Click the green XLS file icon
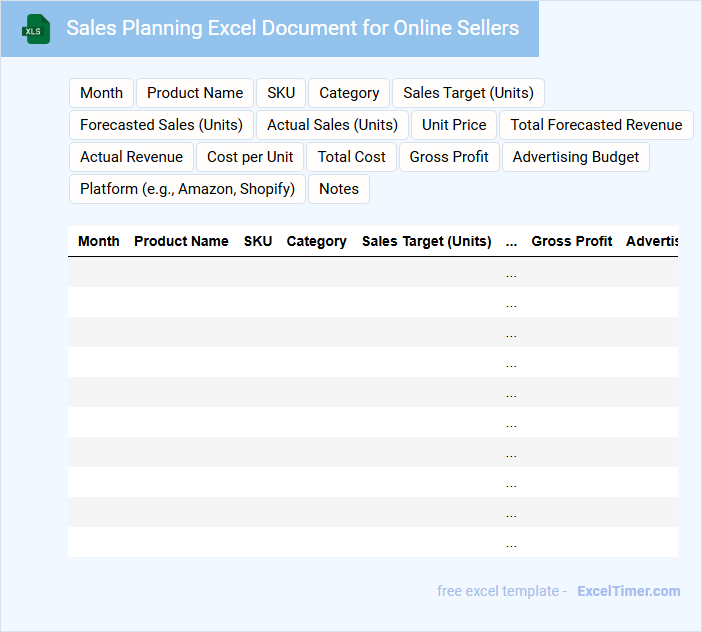 pyautogui.click(x=36, y=29)
